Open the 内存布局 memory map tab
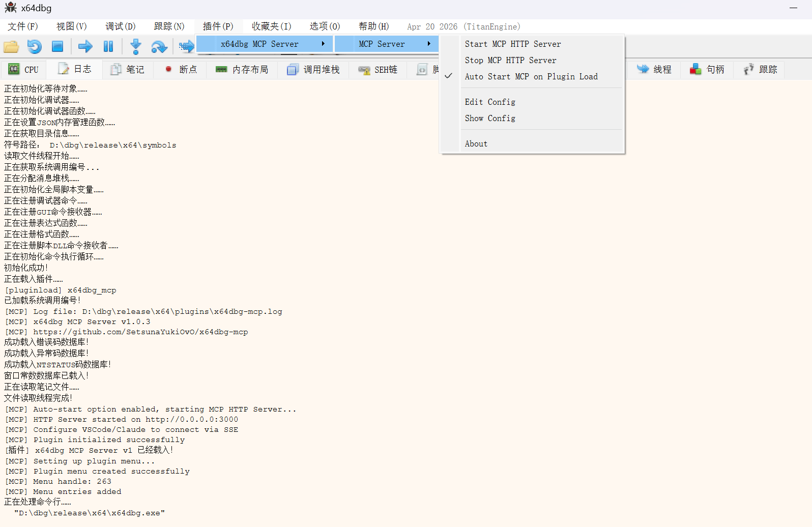The width and height of the screenshot is (812, 527). point(242,70)
